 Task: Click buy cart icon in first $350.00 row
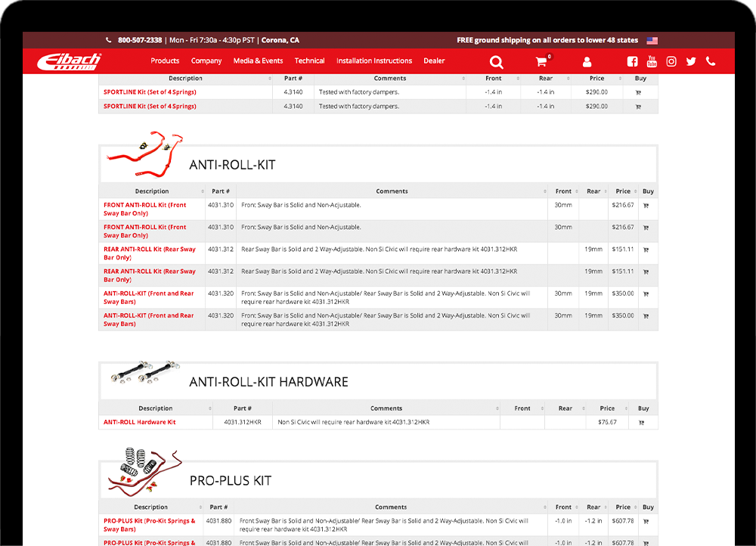coord(646,293)
